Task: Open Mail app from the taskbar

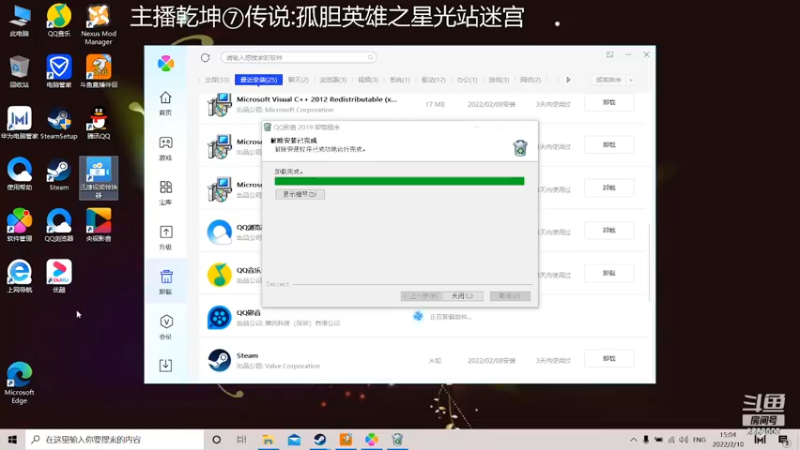Action: pyautogui.click(x=294, y=440)
